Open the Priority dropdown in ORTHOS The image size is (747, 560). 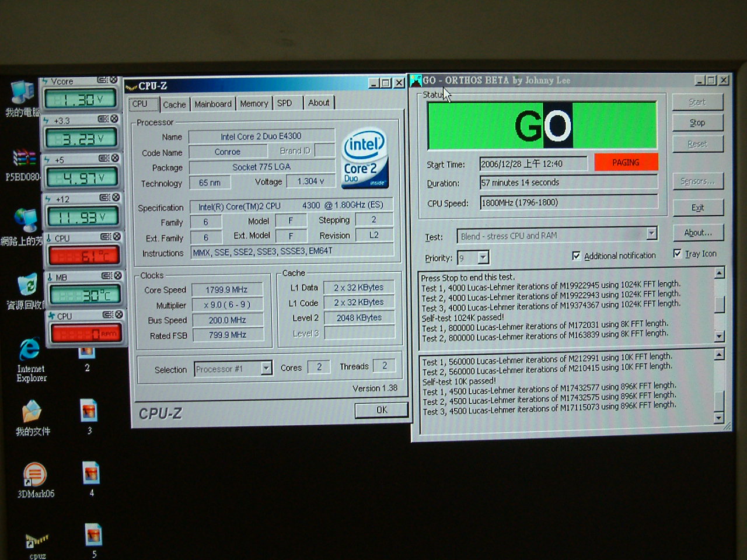[483, 257]
